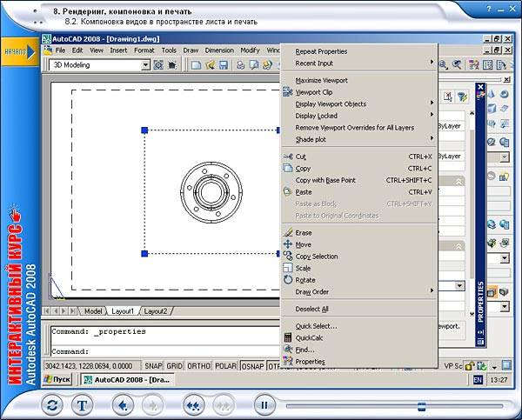Click the Sphere solid icon on dashboard

pos(505,94)
